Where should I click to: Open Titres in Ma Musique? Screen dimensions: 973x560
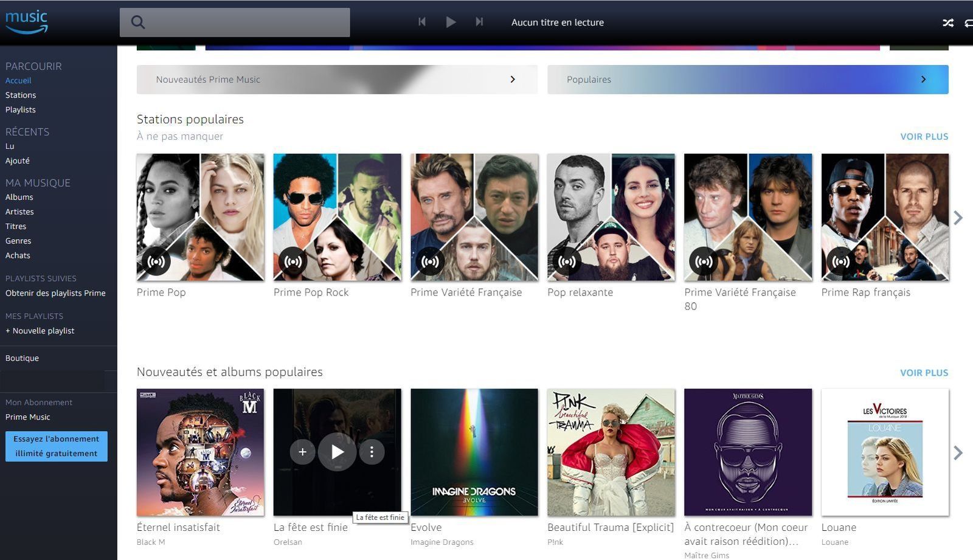pos(16,226)
